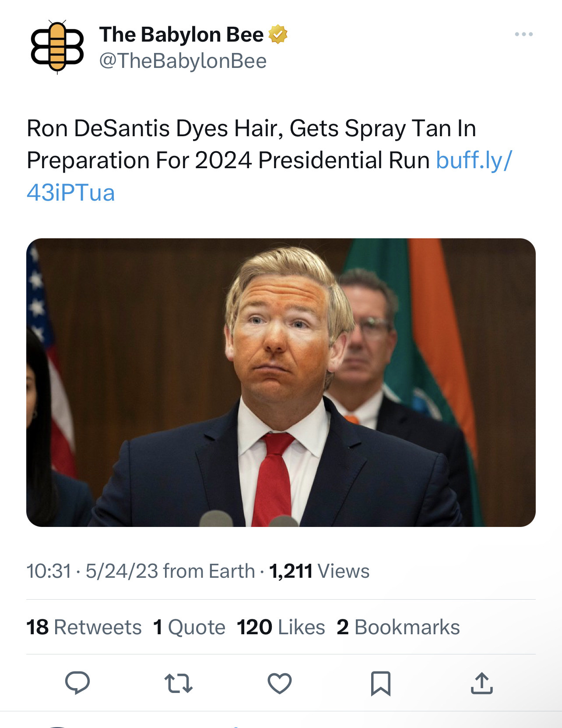
Task: Tap the 2 Bookmarks count
Action: [398, 627]
